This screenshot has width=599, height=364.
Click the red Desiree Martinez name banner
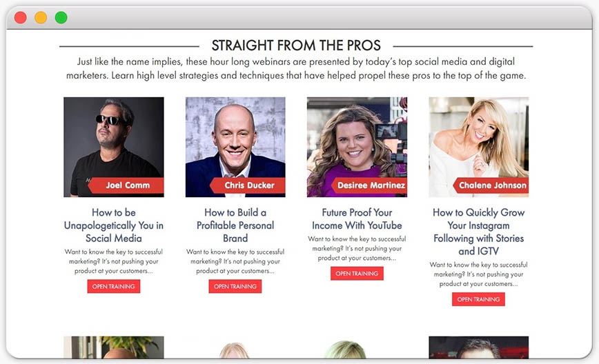[369, 185]
